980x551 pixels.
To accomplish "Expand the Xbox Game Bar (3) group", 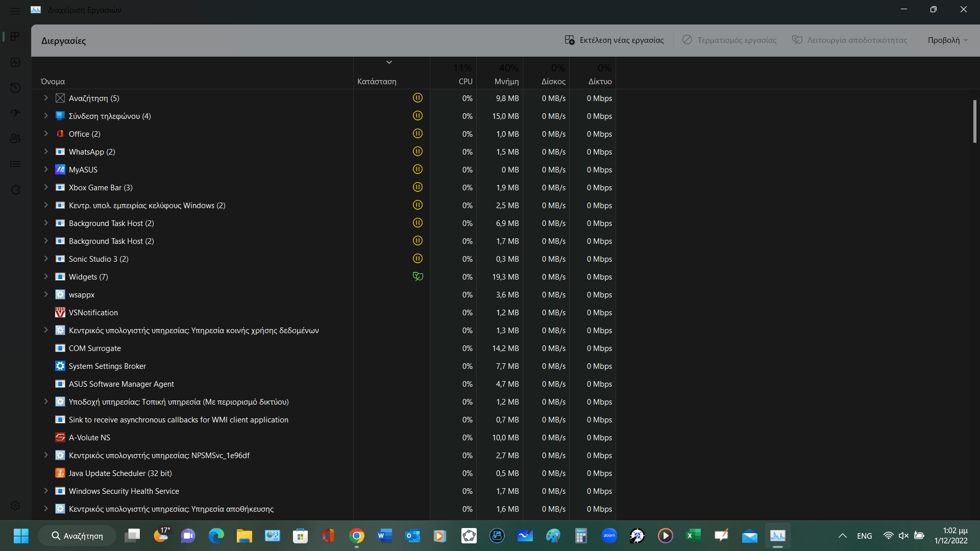I will coord(46,187).
